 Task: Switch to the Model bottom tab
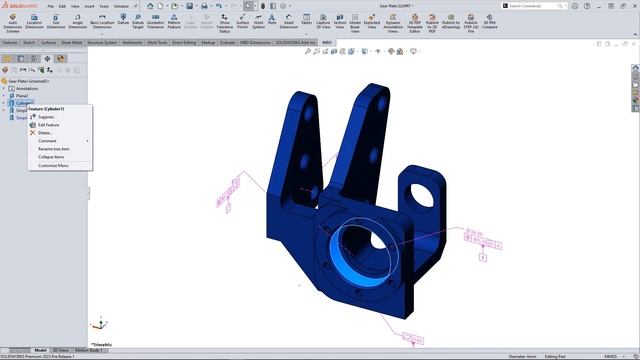click(x=40, y=350)
